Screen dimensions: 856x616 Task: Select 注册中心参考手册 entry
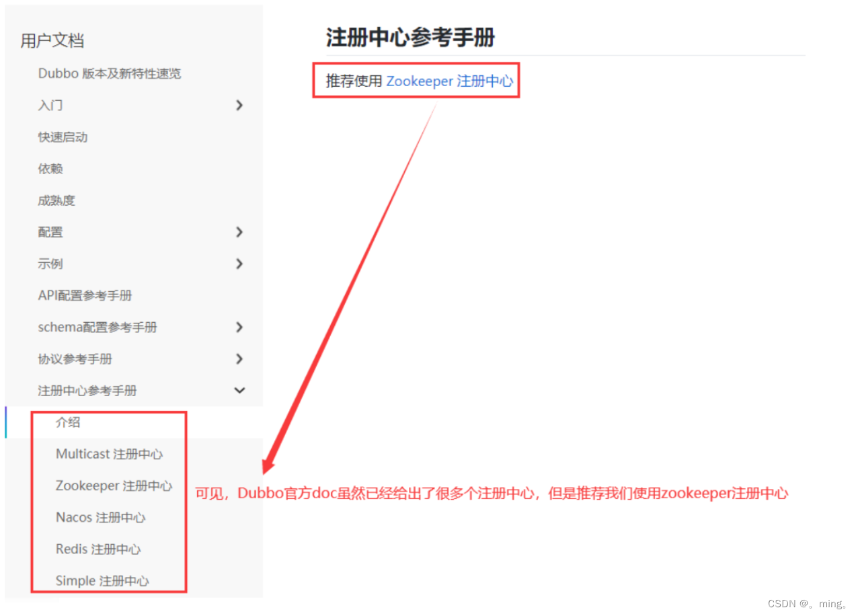pyautogui.click(x=87, y=391)
